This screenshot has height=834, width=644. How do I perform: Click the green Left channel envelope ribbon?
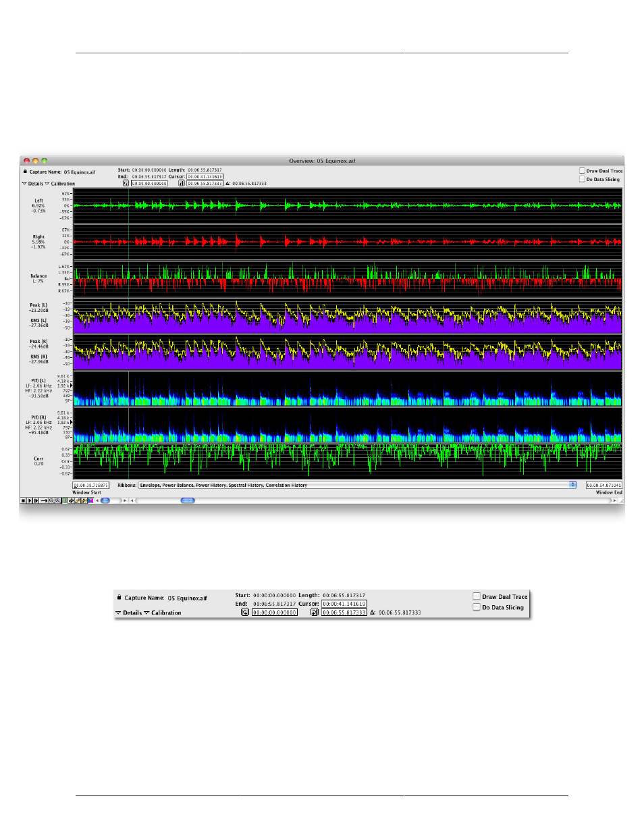[348, 205]
